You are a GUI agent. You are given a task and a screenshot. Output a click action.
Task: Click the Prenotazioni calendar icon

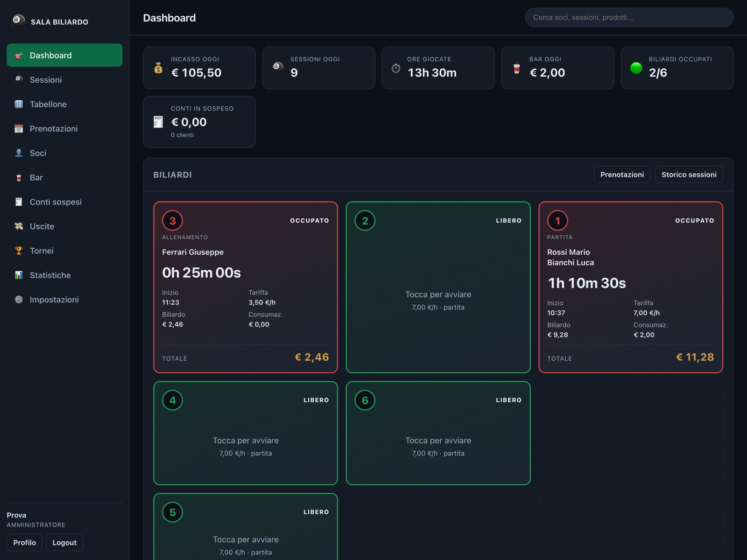coord(19,128)
